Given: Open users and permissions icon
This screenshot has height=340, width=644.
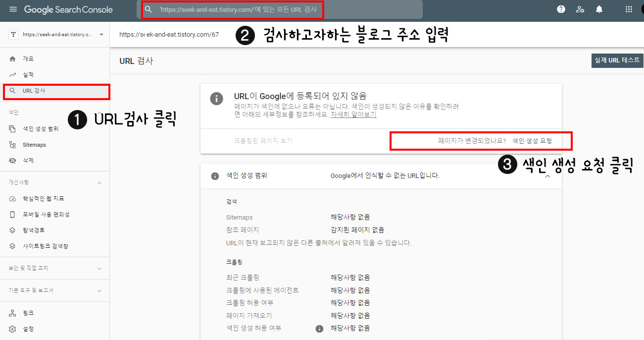Looking at the screenshot, I should click(580, 9).
